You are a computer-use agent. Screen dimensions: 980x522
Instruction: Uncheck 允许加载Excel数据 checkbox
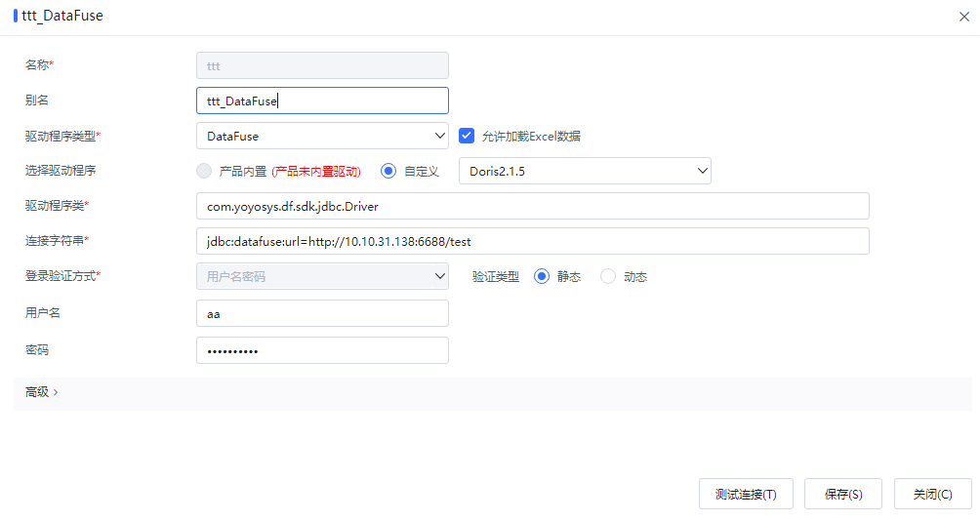click(467, 136)
